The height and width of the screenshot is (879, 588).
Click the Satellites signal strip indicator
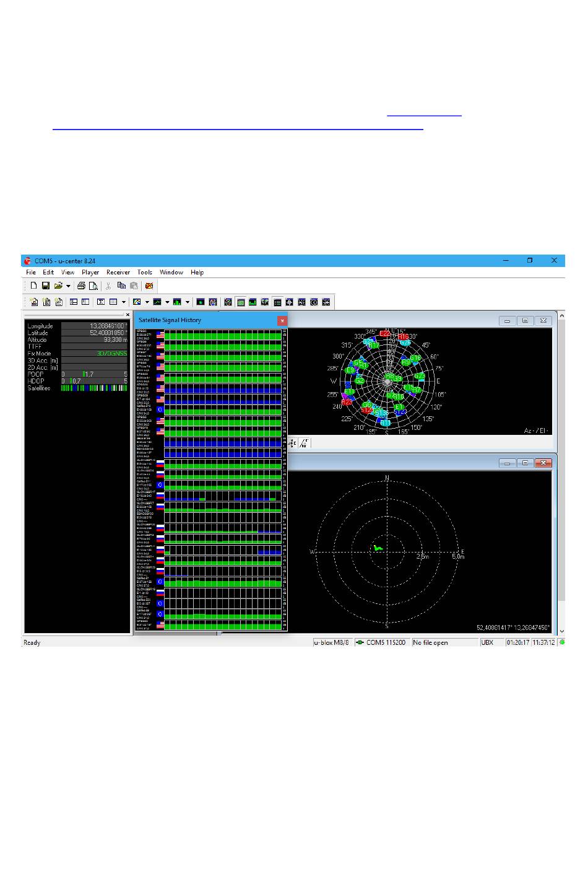point(94,388)
